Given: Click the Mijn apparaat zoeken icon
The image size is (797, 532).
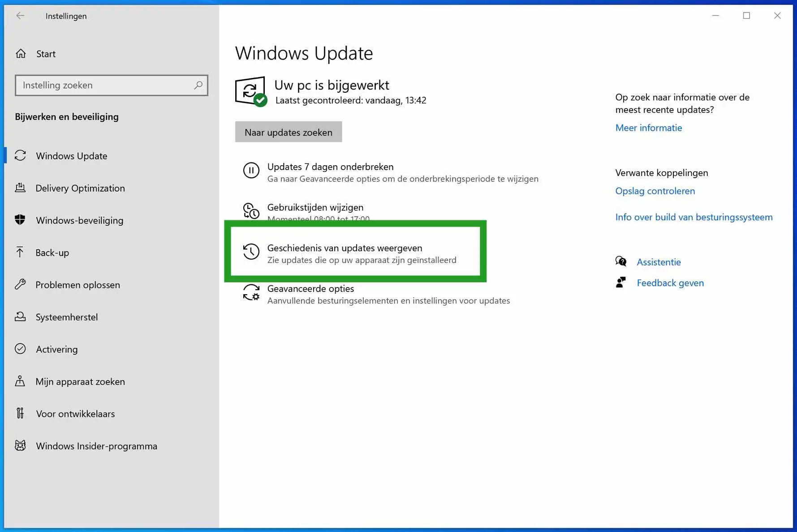Looking at the screenshot, I should point(20,381).
